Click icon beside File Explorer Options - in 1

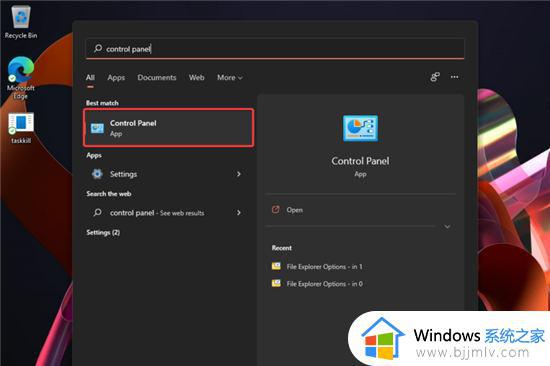(x=276, y=266)
